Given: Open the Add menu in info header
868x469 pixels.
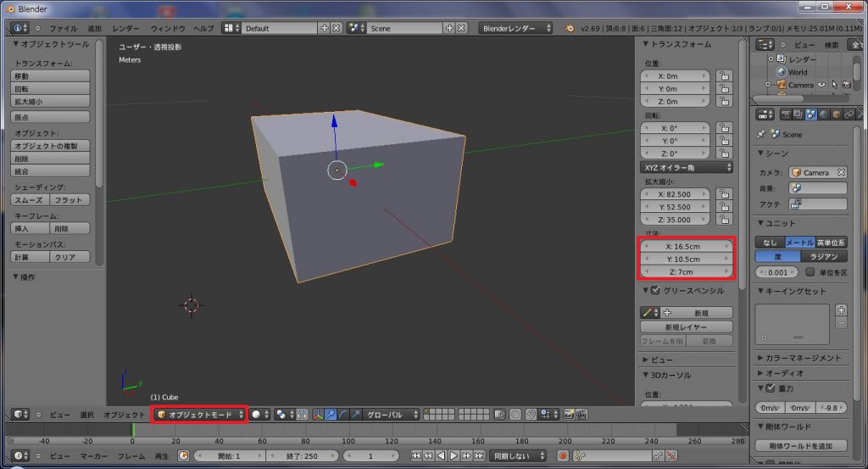Looking at the screenshot, I should point(94,28).
